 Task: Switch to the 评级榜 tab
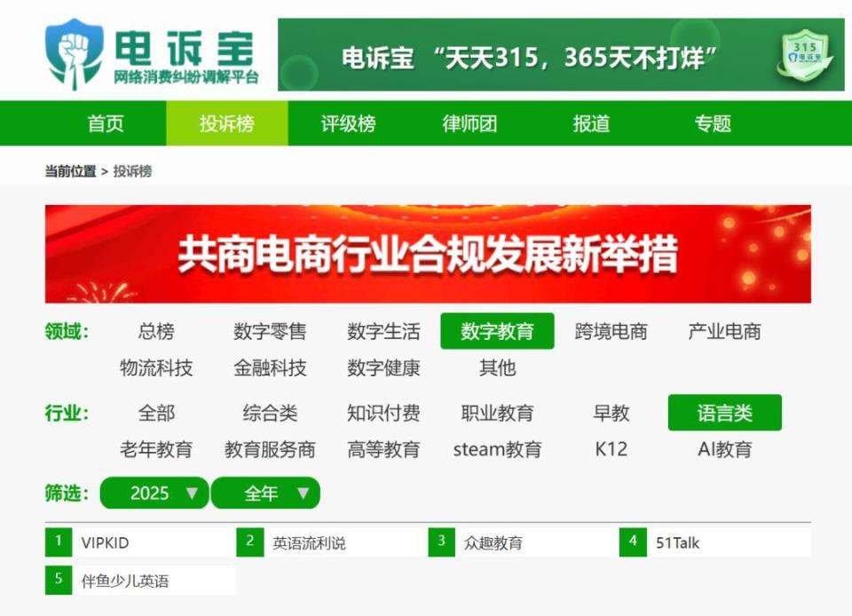346,124
